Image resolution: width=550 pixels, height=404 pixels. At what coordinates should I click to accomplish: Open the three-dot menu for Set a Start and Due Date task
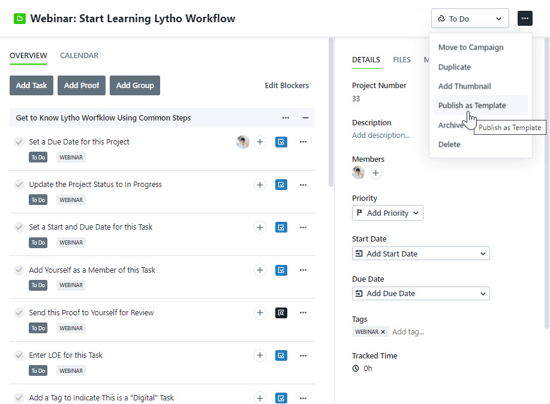pyautogui.click(x=303, y=227)
